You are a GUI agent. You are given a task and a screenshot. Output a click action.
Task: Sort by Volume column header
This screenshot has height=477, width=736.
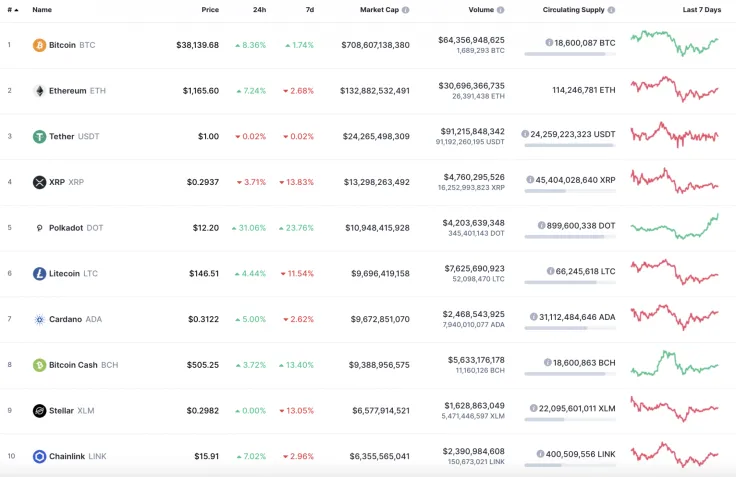481,10
